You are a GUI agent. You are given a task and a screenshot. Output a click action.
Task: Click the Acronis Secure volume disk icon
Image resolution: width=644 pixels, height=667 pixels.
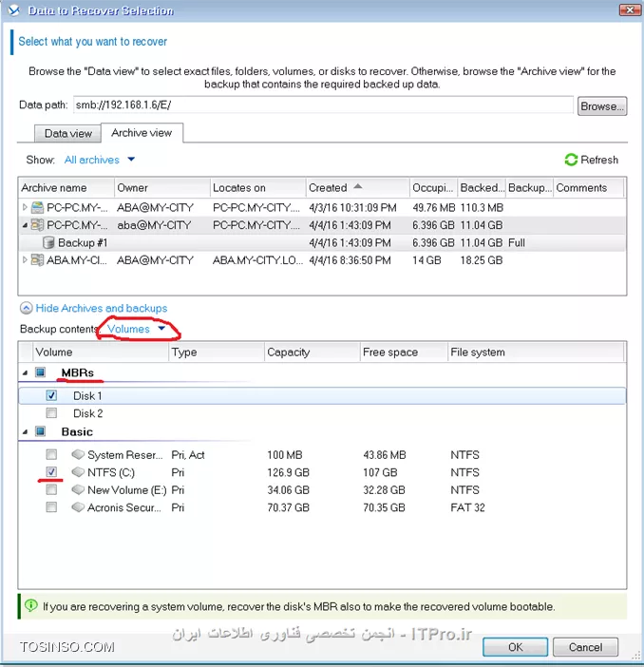[78, 507]
